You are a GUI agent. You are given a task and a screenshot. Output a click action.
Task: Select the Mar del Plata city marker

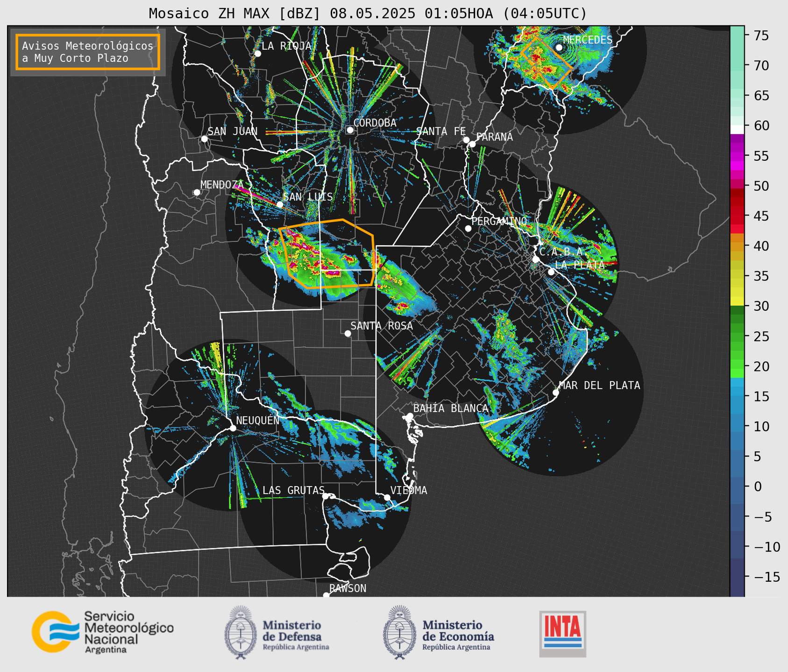pyautogui.click(x=555, y=393)
